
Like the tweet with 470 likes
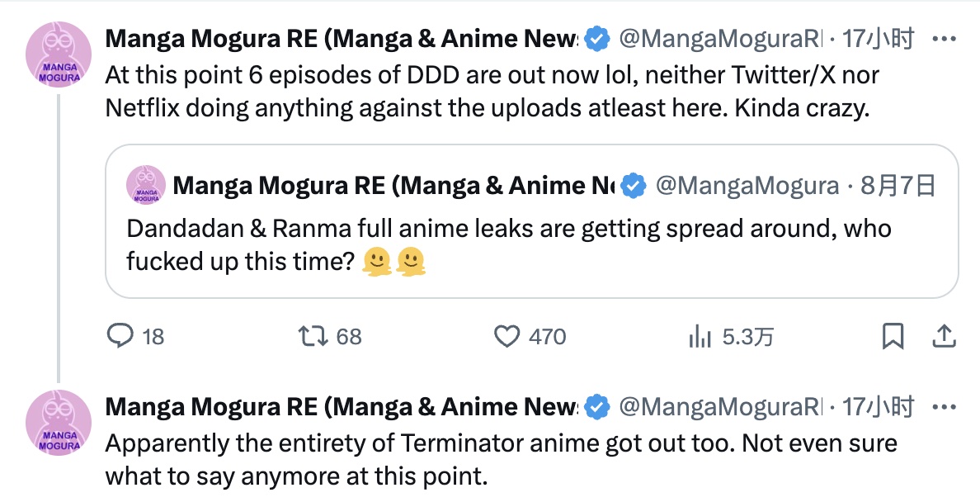[506, 337]
